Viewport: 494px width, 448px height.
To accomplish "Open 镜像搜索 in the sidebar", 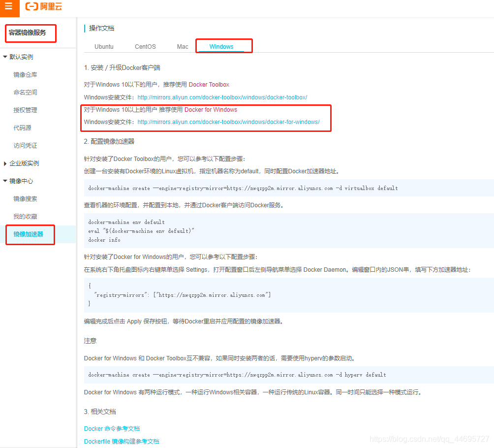I will [x=25, y=198].
